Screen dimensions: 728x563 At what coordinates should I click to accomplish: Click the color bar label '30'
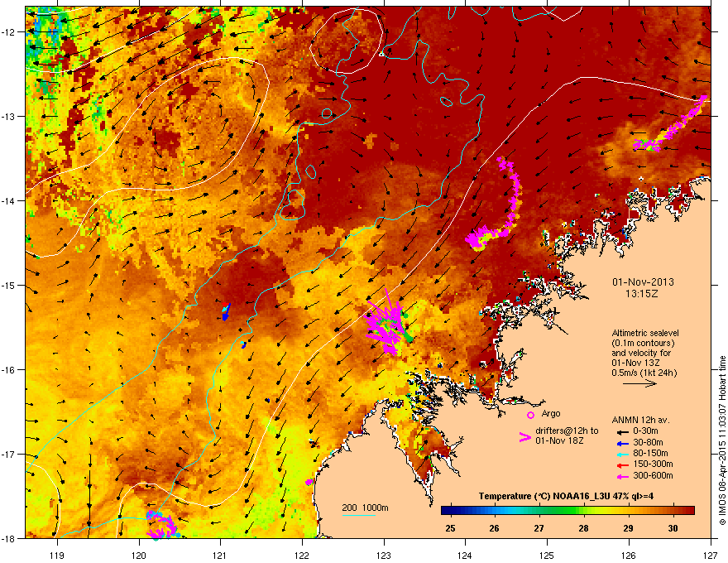[673, 528]
